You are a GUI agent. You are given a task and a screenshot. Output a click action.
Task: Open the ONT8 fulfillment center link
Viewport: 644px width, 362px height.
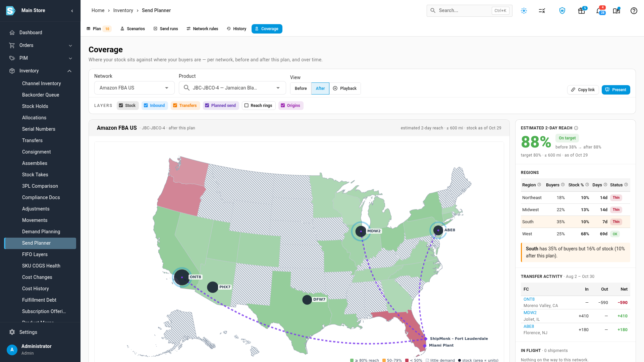coord(529,299)
